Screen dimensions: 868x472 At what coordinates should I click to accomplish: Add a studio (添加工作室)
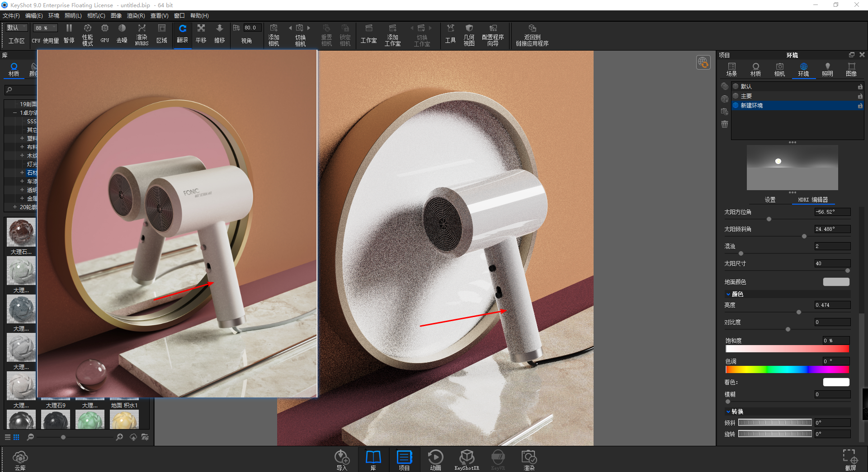tap(392, 35)
